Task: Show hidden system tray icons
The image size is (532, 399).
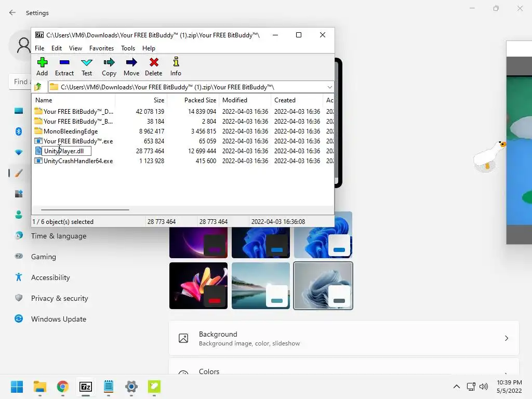Action: click(457, 387)
